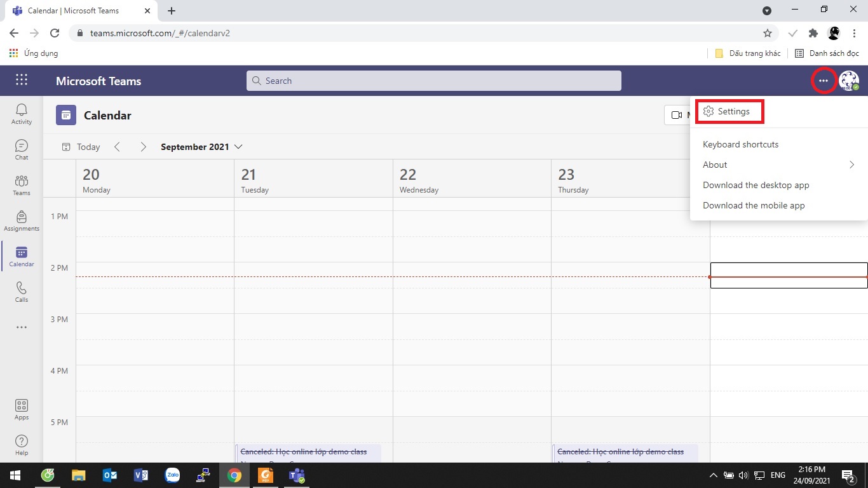Image resolution: width=868 pixels, height=488 pixels.
Task: Open Calls from the sidebar
Action: (22, 292)
